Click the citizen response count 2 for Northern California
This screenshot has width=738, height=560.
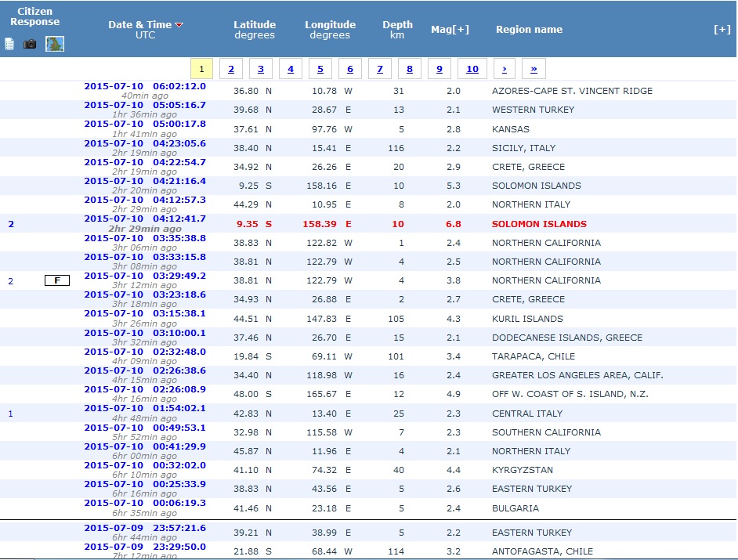(x=11, y=281)
